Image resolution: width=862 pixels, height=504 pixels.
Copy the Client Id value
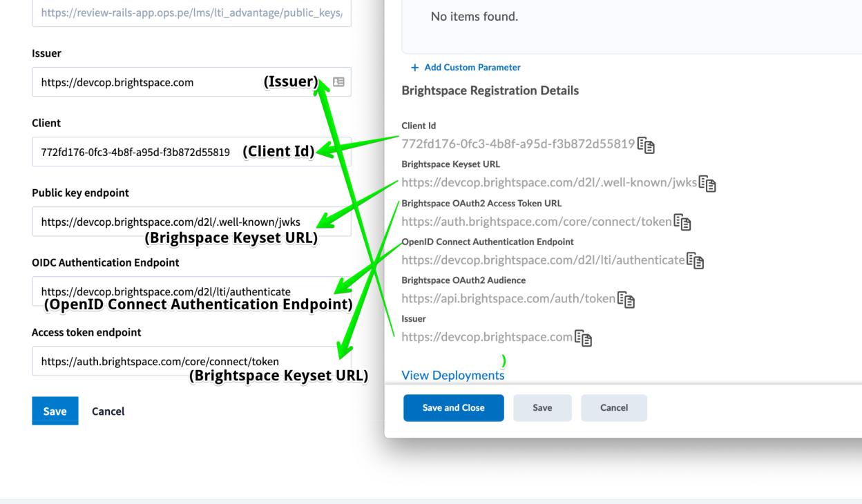pos(646,145)
